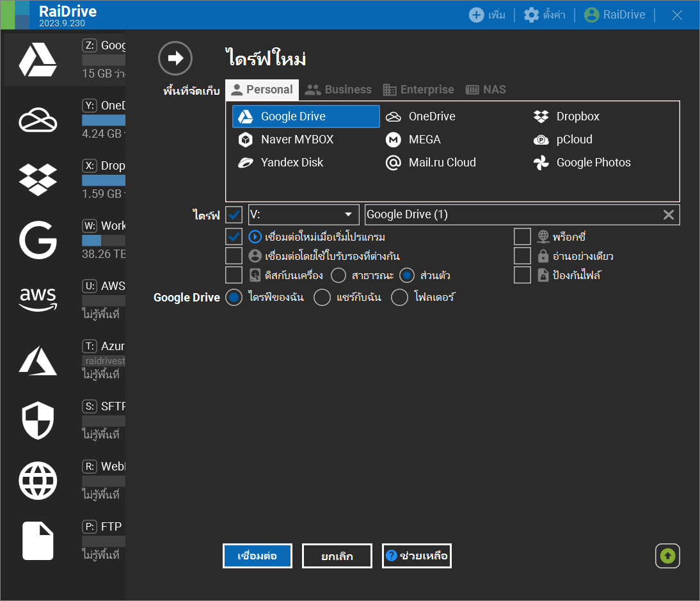Click the arrow icon next to ไดรฟ์ใหม่
The height and width of the screenshot is (601, 700).
[175, 58]
